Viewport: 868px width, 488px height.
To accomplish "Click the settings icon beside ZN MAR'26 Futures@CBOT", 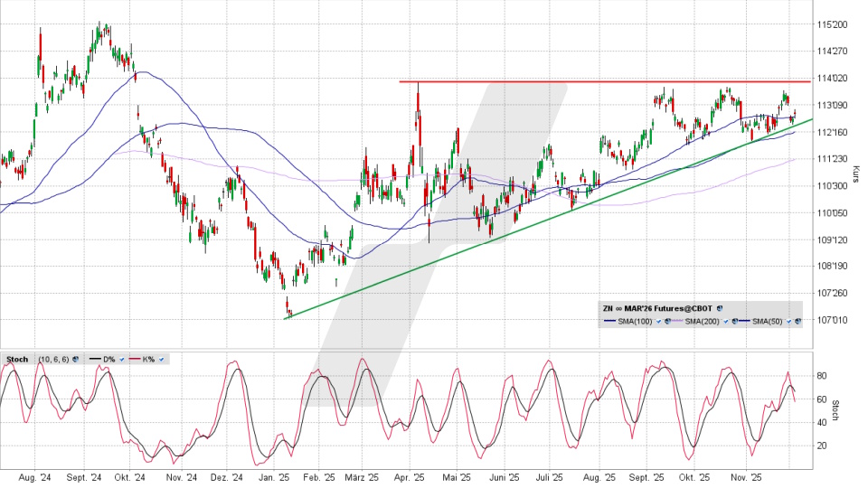I will (720, 308).
